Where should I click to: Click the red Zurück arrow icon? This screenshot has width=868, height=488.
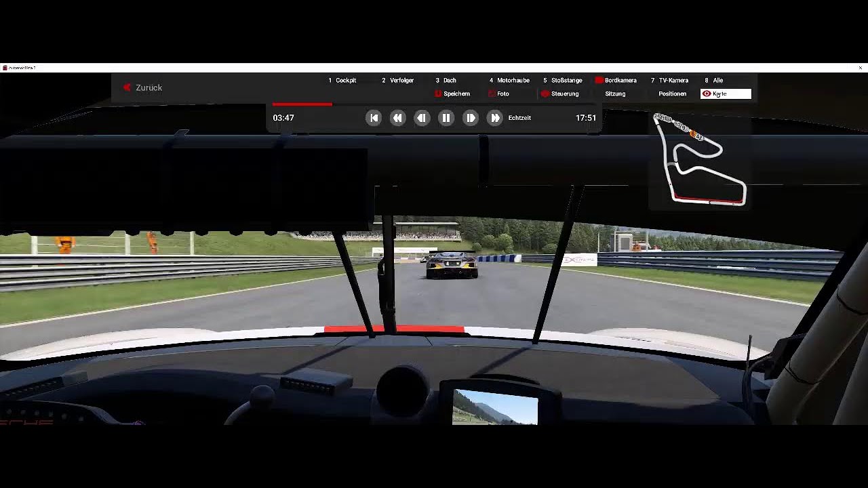click(127, 87)
